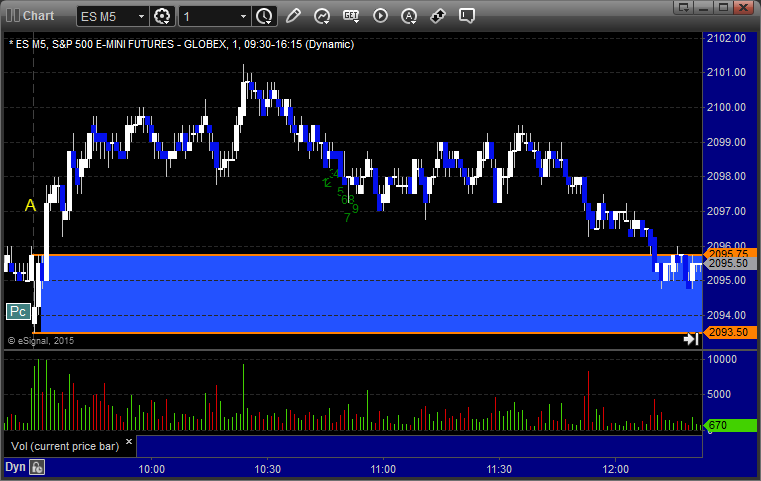Select the pencil drawing tools icon
The height and width of the screenshot is (481, 761).
click(x=293, y=17)
